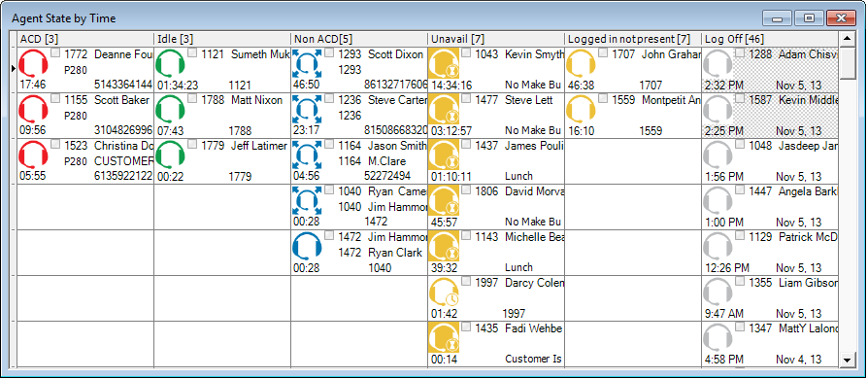This screenshot has height=379, width=868.
Task: Tick checkbox for agent 1997
Action: point(466,282)
